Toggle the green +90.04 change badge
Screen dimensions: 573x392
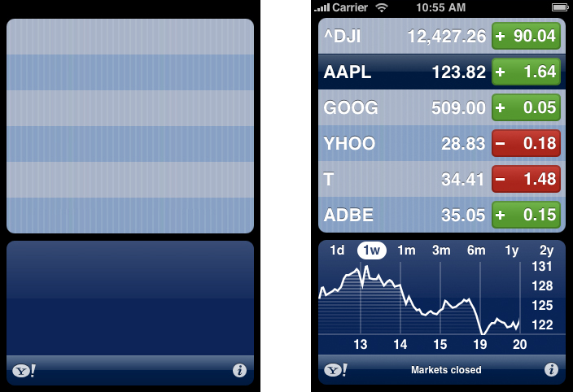click(x=526, y=36)
